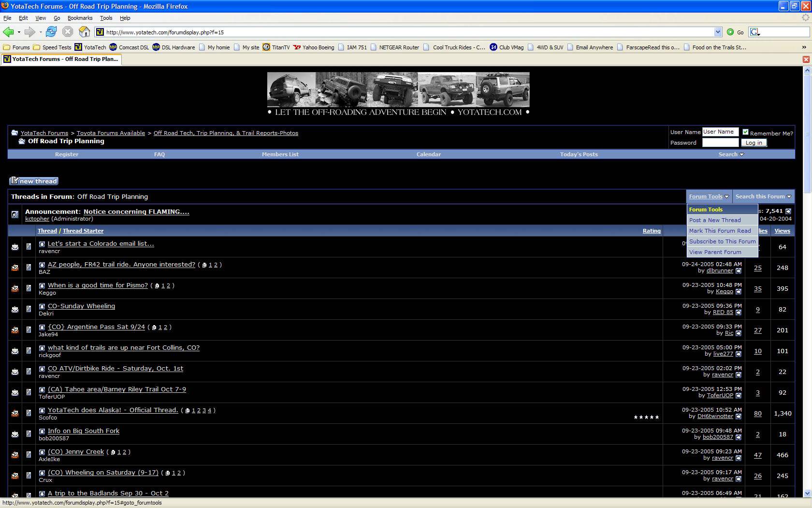
Task: Click the Firefox Forward arrow button
Action: pyautogui.click(x=30, y=32)
